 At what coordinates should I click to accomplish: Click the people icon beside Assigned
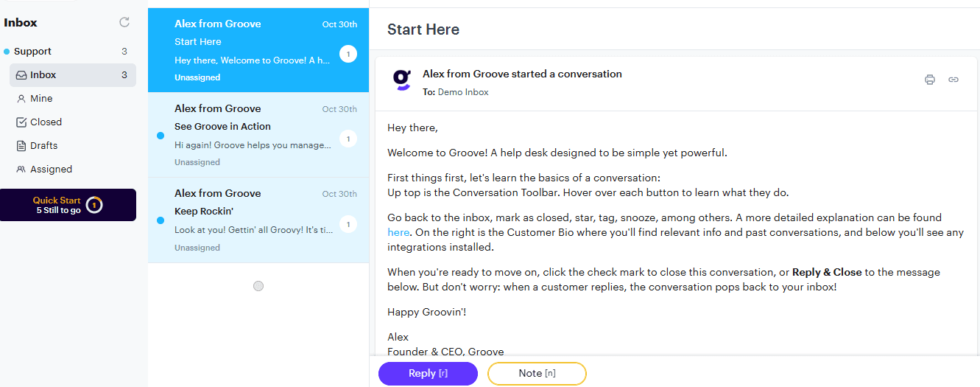(21, 170)
